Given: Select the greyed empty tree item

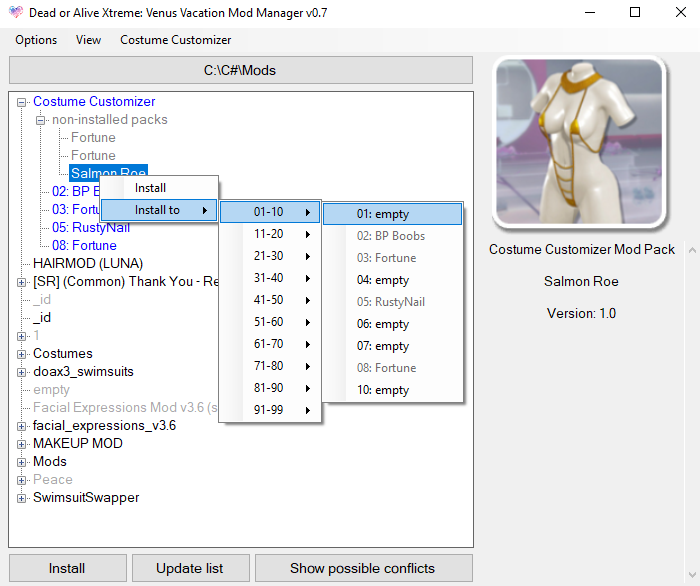Looking at the screenshot, I should coord(51,390).
